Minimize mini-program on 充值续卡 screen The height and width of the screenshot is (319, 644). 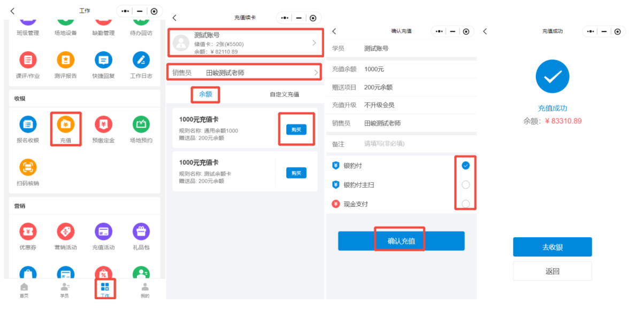[x=300, y=18]
